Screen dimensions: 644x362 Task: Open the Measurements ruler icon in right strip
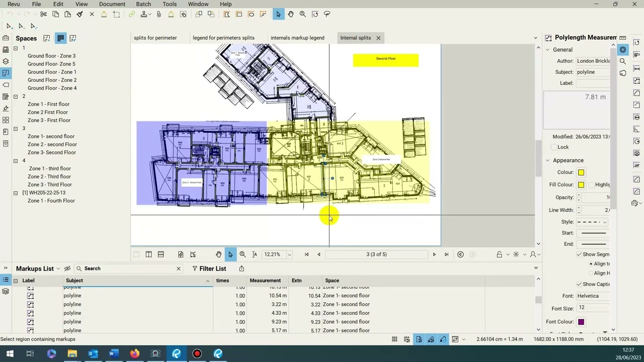(x=623, y=38)
